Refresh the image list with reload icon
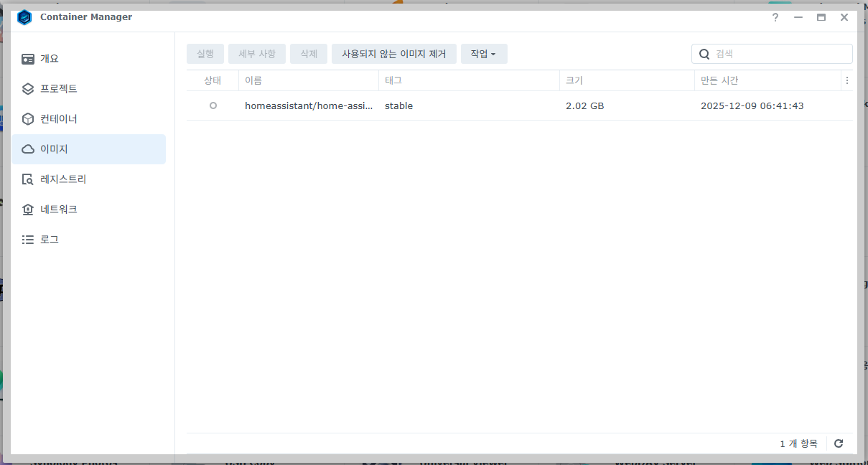Screen dimensions: 868x465 click(839, 443)
